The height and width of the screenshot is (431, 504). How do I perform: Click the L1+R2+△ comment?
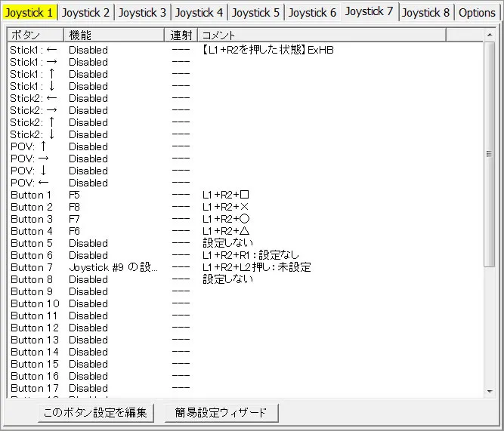226,231
